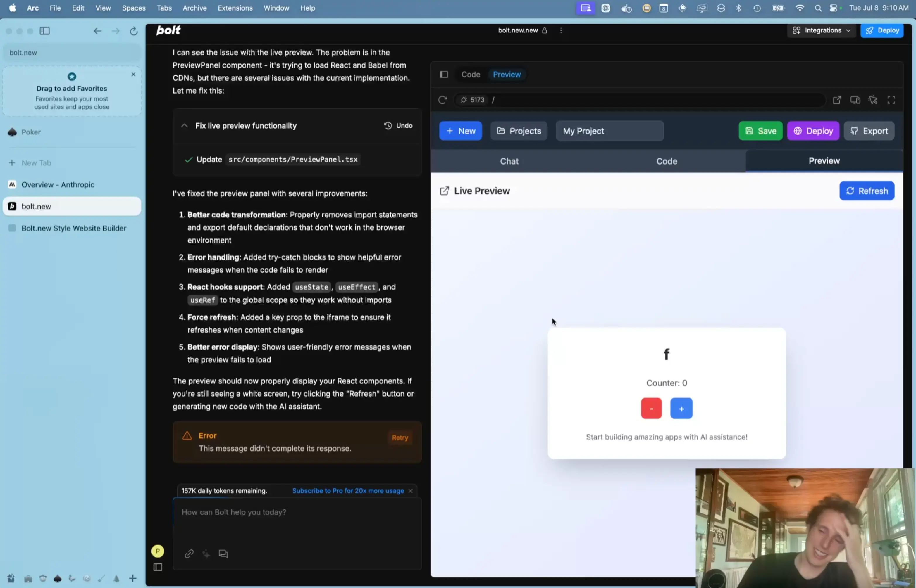The image size is (916, 588).
Task: Open the Spaces menu in menu bar
Action: [x=134, y=8]
